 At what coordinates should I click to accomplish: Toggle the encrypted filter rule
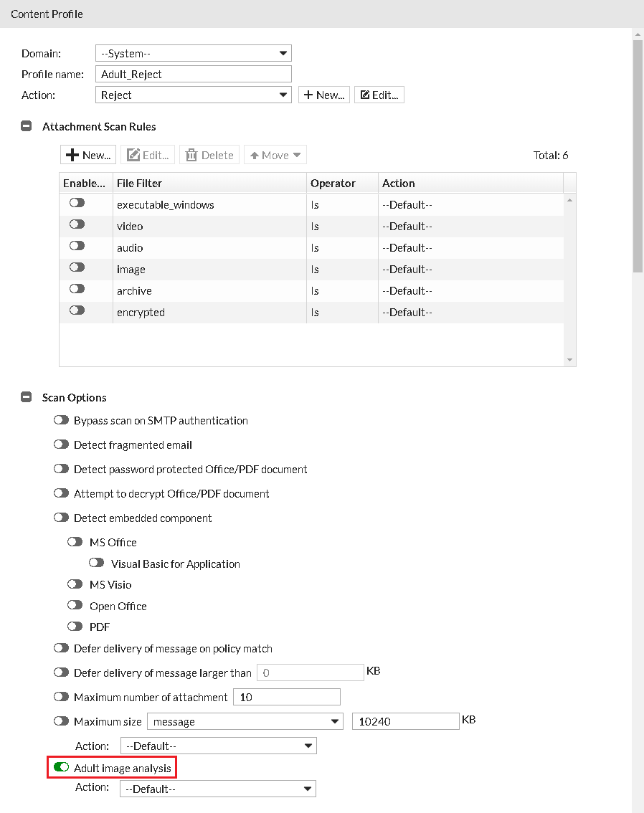(77, 311)
